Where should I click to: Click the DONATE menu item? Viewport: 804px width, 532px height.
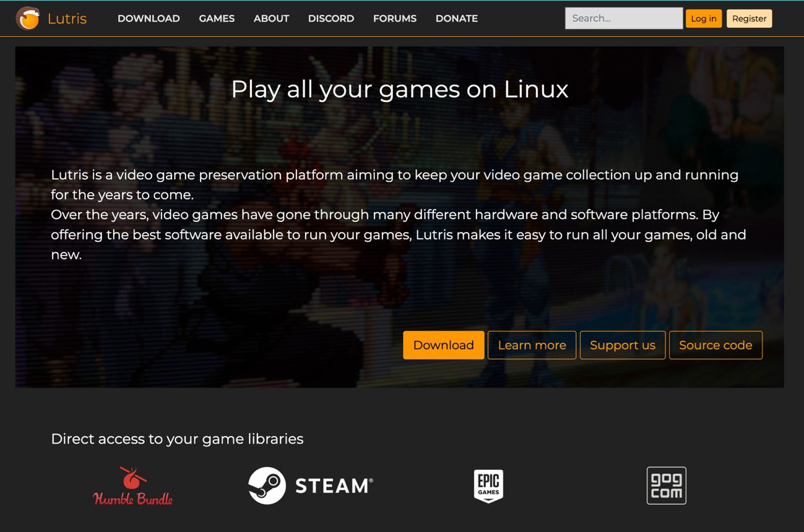pyautogui.click(x=456, y=19)
